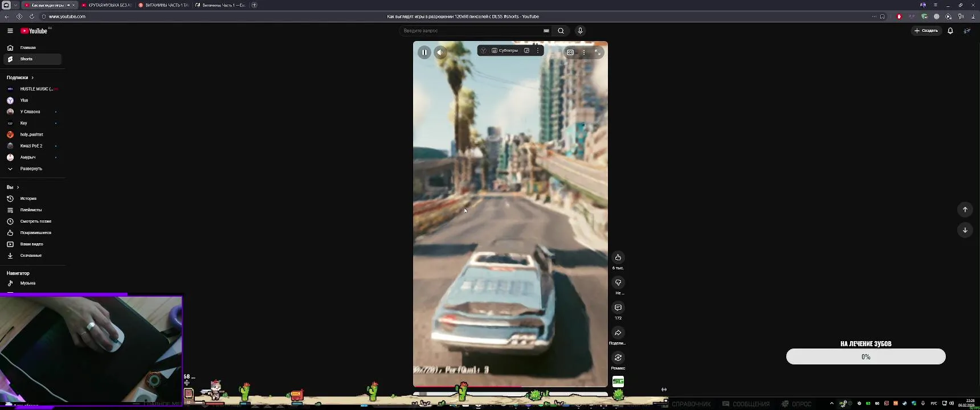Open Музыка under Навигатор
Image resolution: width=980 pixels, height=410 pixels.
32,283
